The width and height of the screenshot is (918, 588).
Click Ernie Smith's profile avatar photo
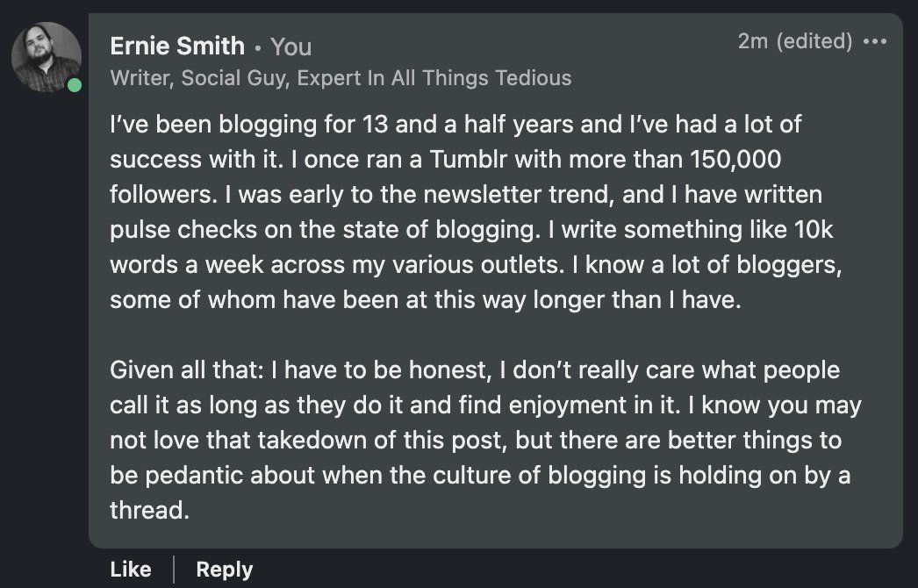[46, 57]
